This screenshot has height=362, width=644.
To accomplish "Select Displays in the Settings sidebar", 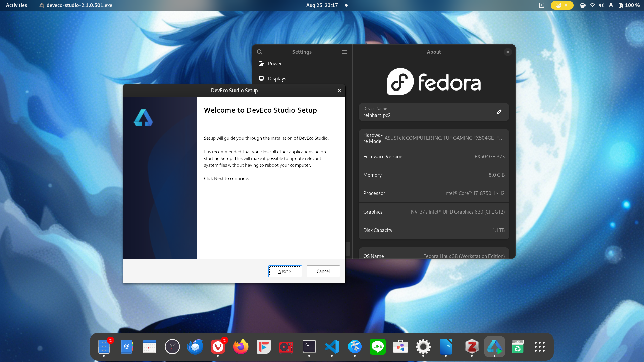I will coord(302,79).
